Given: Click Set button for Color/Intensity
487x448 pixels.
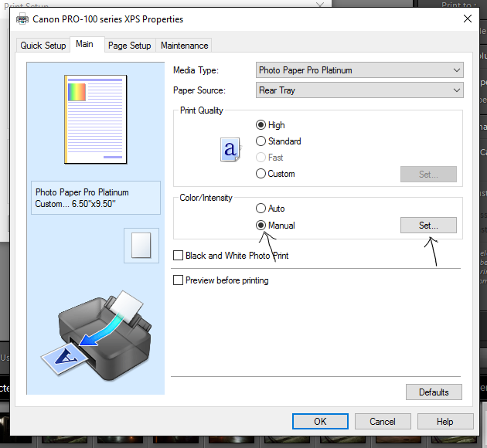Looking at the screenshot, I should pyautogui.click(x=428, y=226).
